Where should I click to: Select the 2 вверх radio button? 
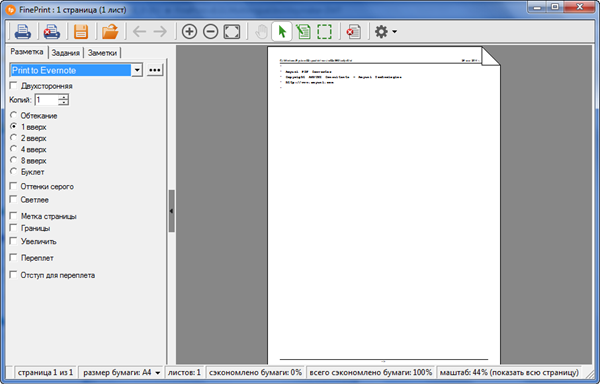click(x=13, y=137)
